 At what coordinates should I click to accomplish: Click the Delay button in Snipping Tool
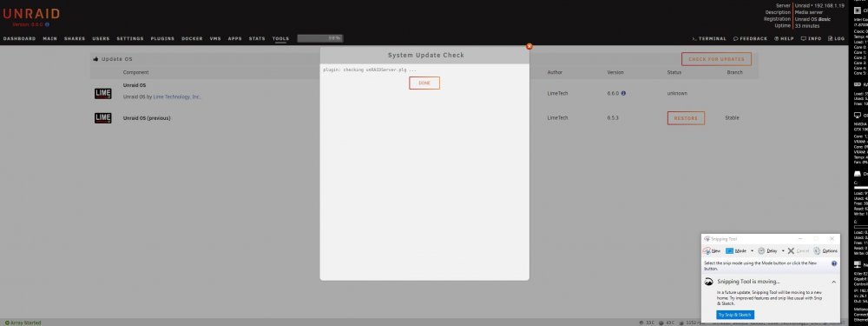768,250
